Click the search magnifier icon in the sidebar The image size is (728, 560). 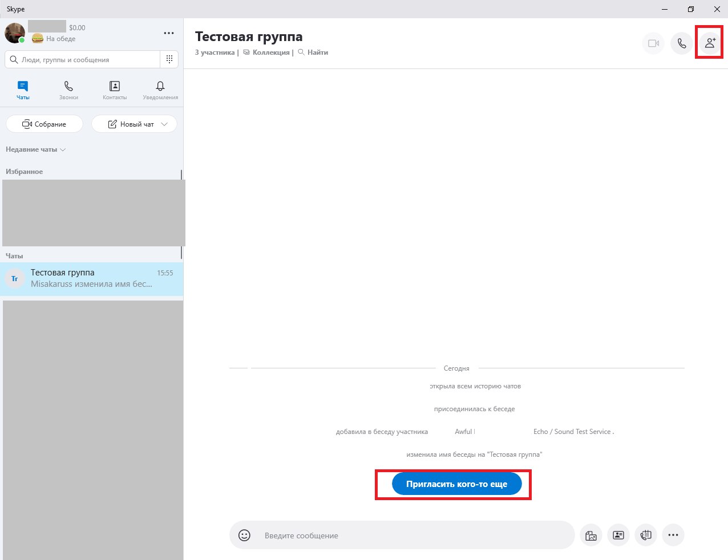[x=14, y=59]
